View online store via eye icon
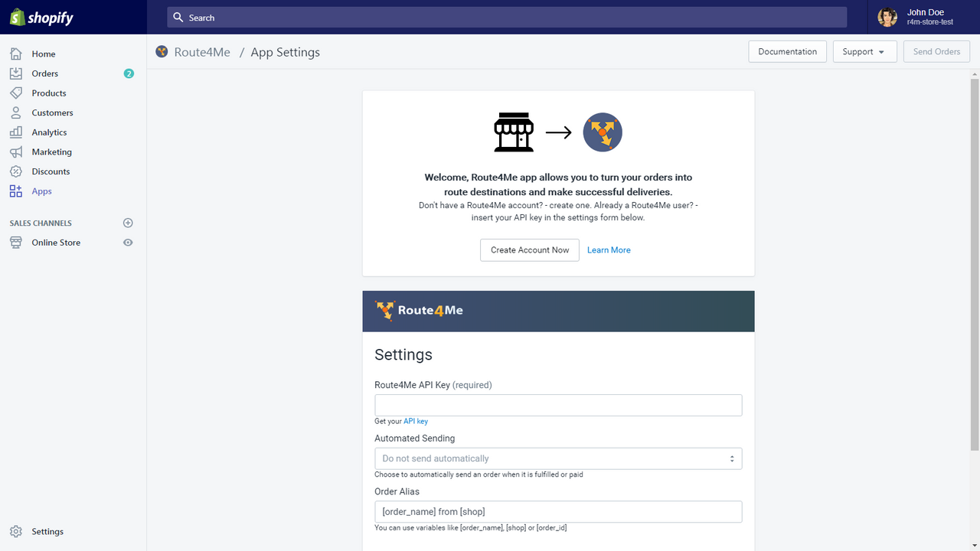The width and height of the screenshot is (980, 551). [128, 243]
